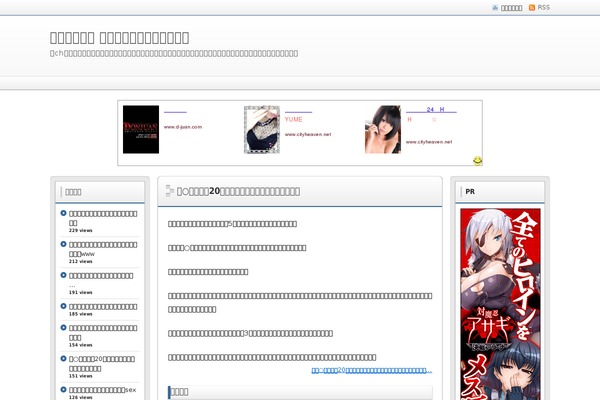The width and height of the screenshot is (600, 400).
Task: Click the yellow smiley icon in ad banner
Action: [x=478, y=161]
